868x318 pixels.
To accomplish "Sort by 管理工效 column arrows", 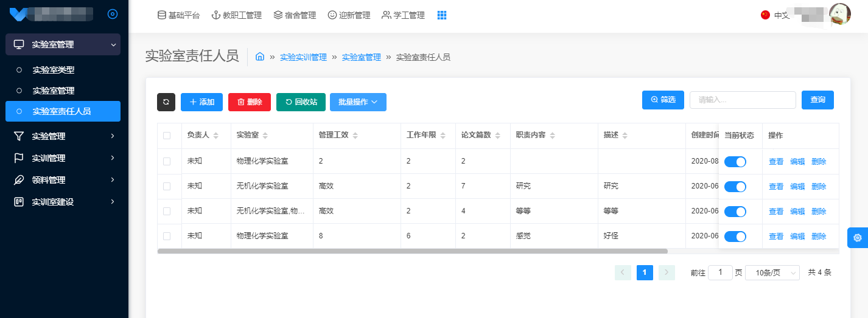I will tap(355, 136).
